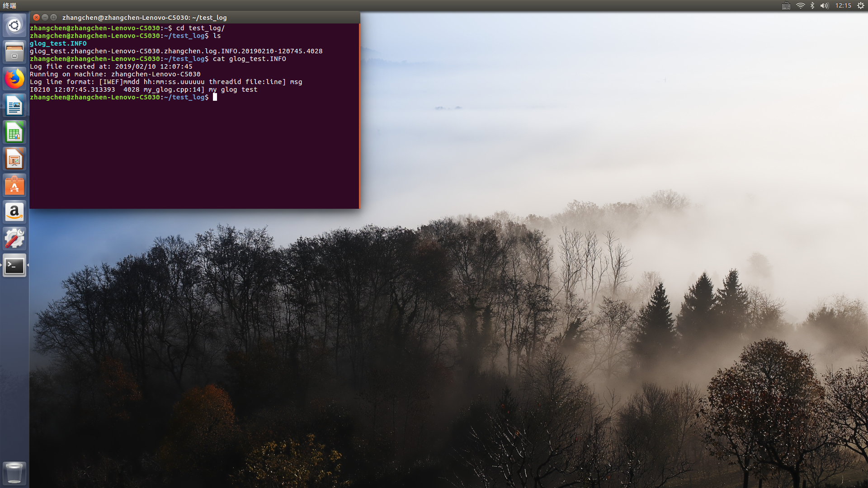Click the terminal prompt cursor area
Image resolution: width=868 pixels, height=488 pixels.
(x=215, y=97)
